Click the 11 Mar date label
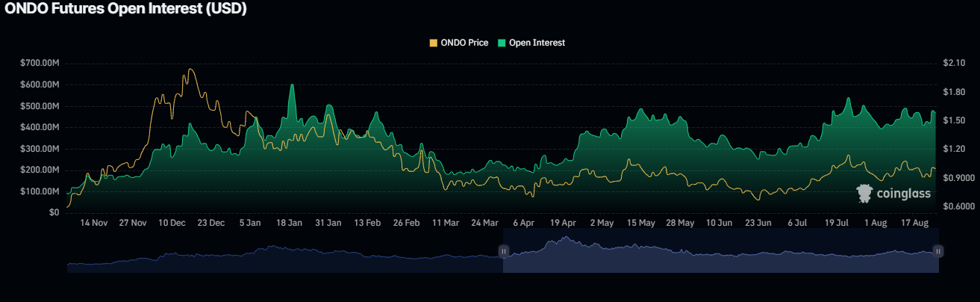The image size is (980, 302). [446, 223]
